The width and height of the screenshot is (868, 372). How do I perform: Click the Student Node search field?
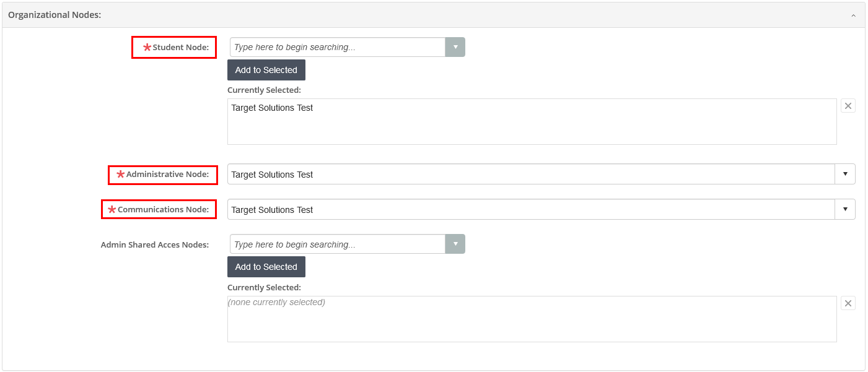(335, 46)
